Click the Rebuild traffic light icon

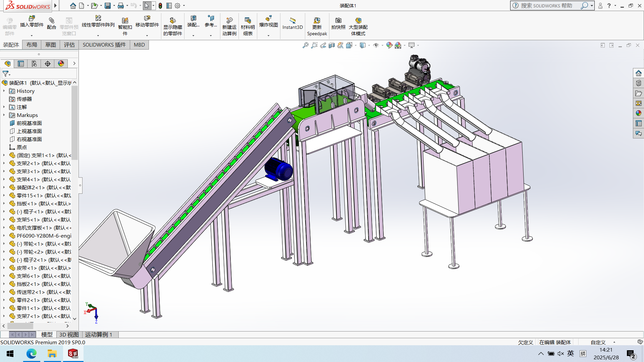click(160, 6)
